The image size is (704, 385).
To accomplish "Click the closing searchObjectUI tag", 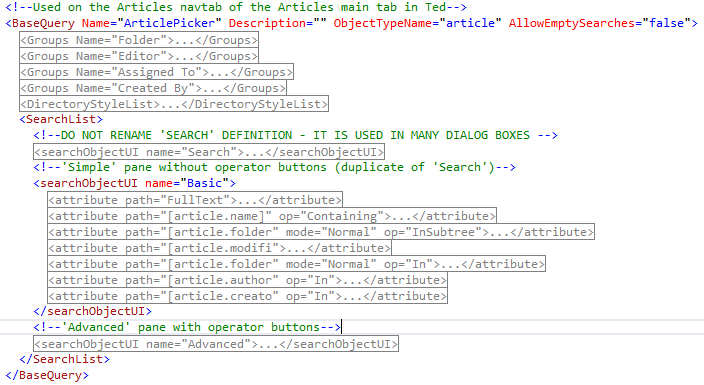I will pyautogui.click(x=92, y=311).
